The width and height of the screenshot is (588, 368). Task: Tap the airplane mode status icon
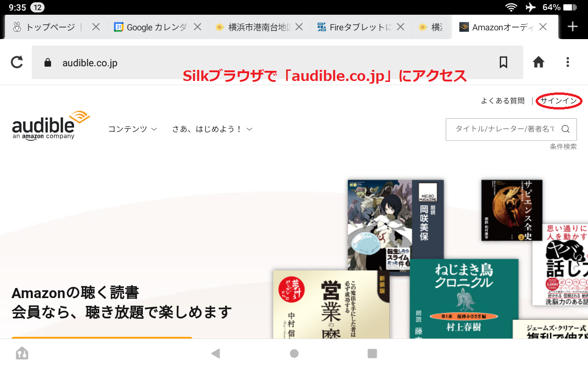click(x=531, y=7)
